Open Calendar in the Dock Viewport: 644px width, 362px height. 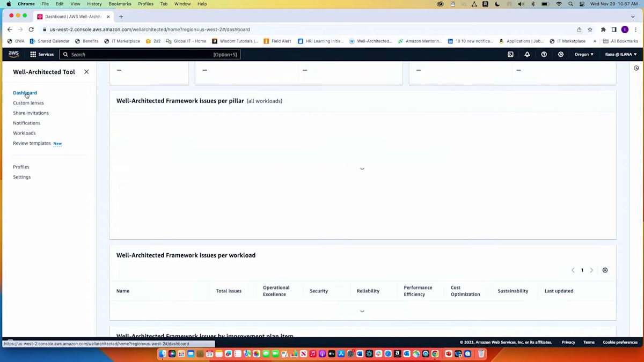[x=209, y=354]
